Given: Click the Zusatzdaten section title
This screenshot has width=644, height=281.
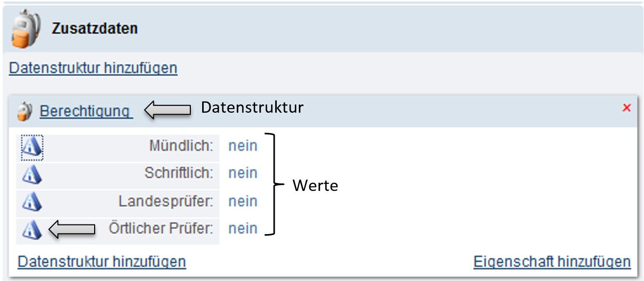Looking at the screenshot, I should pyautogui.click(x=95, y=28).
